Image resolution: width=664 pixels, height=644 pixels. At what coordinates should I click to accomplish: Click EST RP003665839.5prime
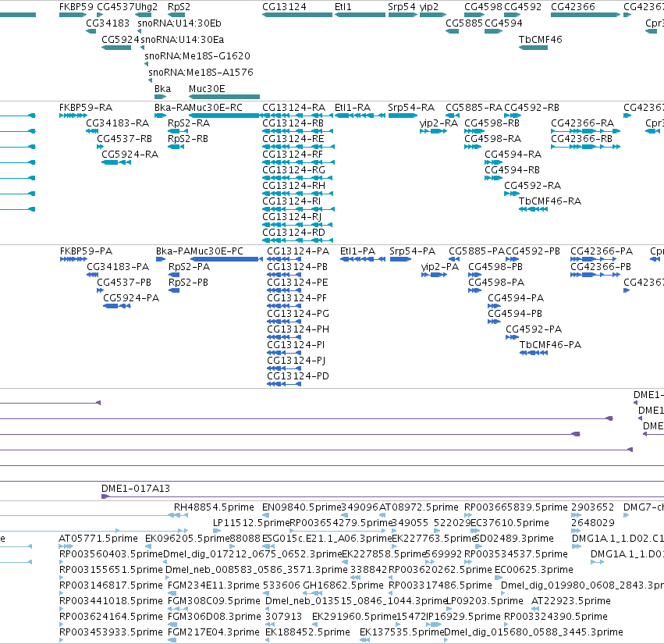(516, 507)
